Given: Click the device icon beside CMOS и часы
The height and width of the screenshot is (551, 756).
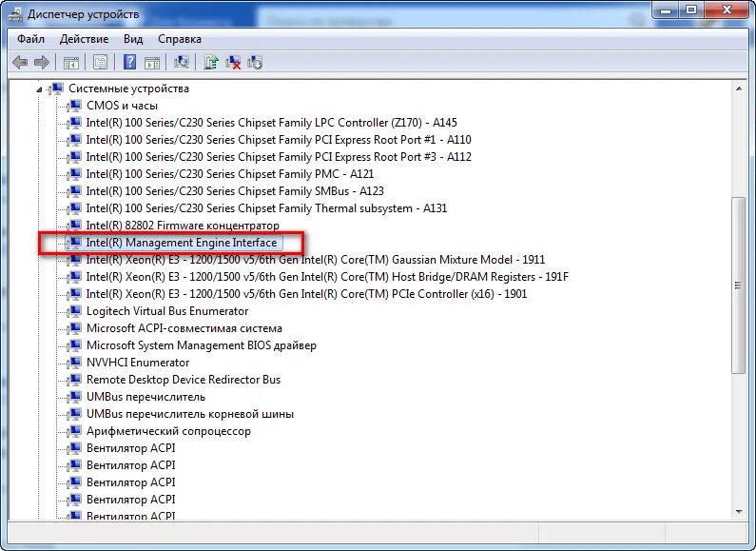Looking at the screenshot, I should (x=75, y=106).
